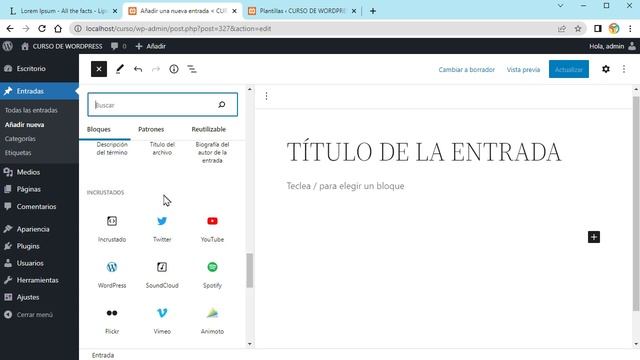Reload the page
The width and height of the screenshot is (640, 360).
(x=42, y=29)
